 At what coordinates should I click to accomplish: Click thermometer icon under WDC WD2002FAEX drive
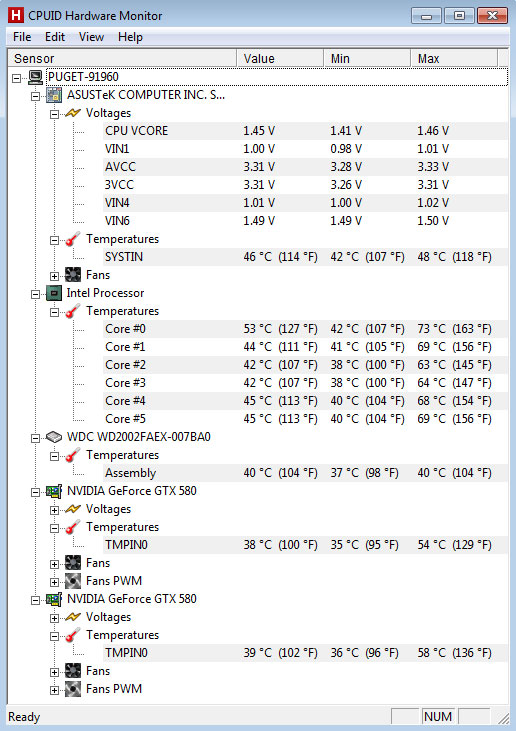[x=73, y=455]
